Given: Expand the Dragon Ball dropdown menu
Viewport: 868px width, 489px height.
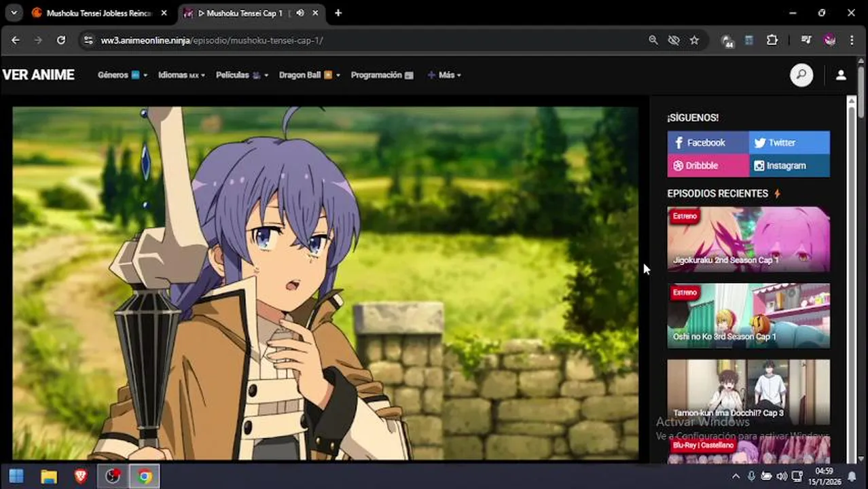Looking at the screenshot, I should [309, 75].
